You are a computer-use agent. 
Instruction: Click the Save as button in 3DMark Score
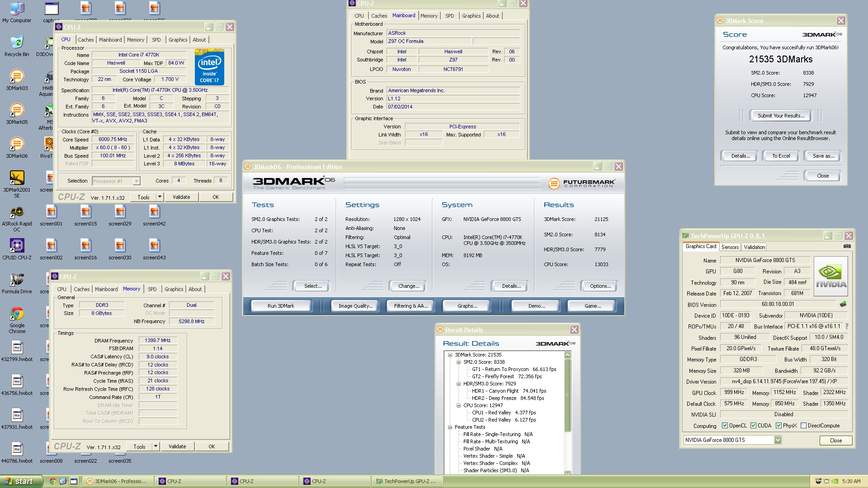823,156
